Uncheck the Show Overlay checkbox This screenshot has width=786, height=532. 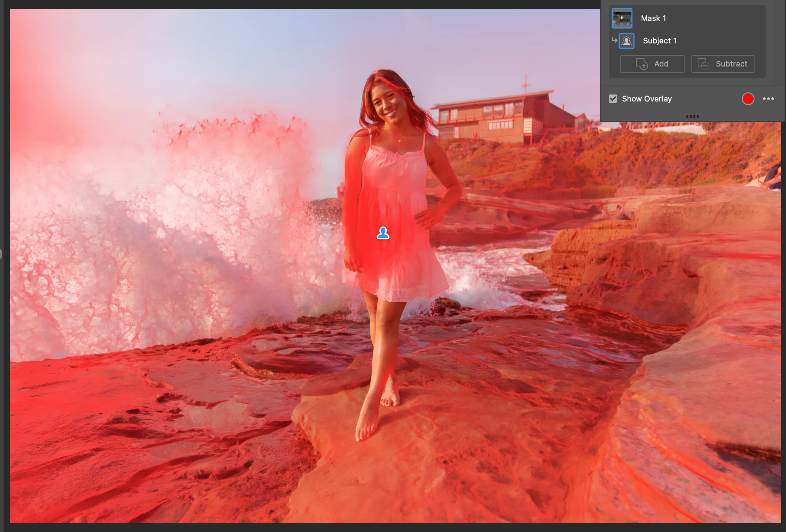pyautogui.click(x=613, y=99)
